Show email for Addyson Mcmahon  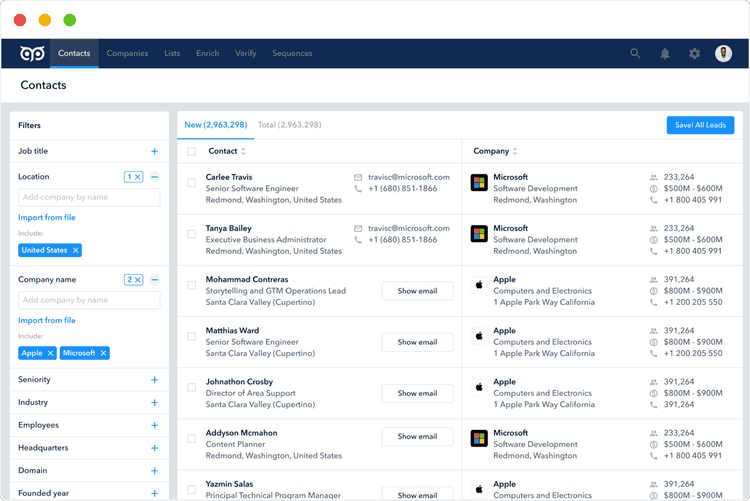click(417, 436)
